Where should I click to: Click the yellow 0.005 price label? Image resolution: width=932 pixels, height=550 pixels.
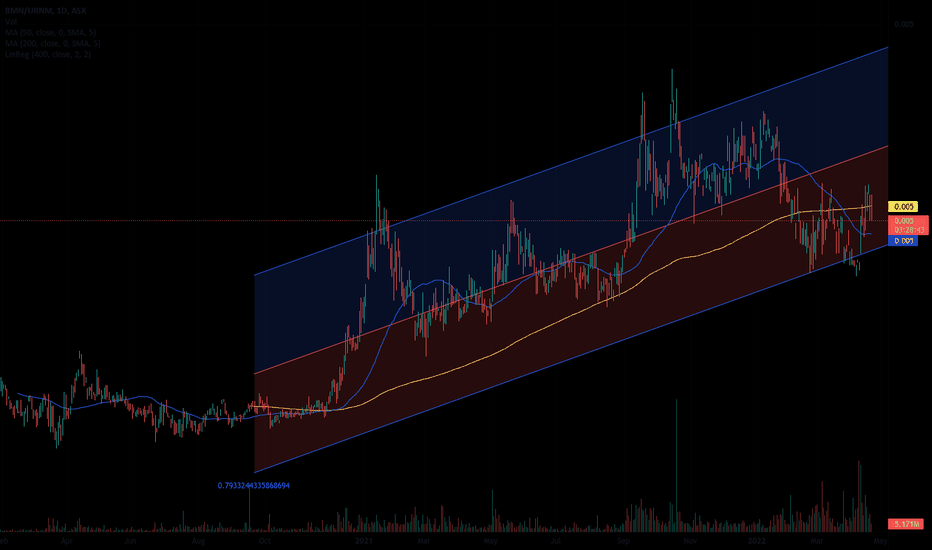point(903,207)
